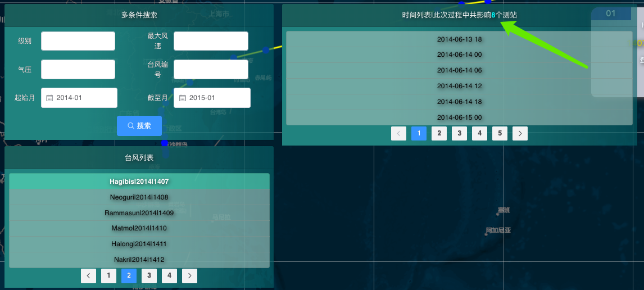
Task: Select typhoon Matmo|2014|1410
Action: [139, 228]
